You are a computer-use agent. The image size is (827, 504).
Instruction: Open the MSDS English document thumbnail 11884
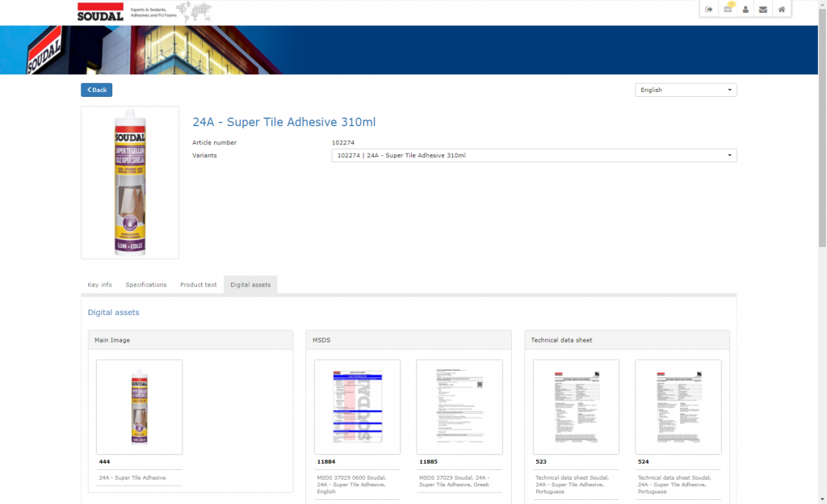coord(357,407)
